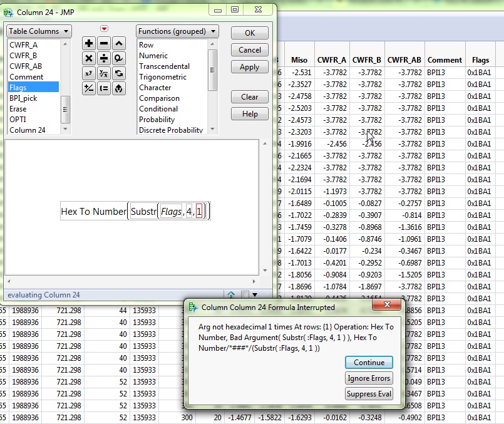Click the peel expression icon
The height and width of the screenshot is (424, 504).
click(x=118, y=88)
